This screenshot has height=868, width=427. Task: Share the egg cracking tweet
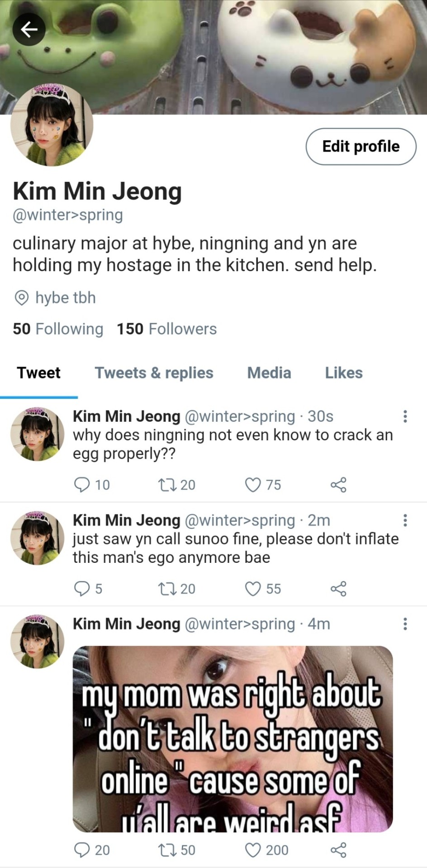(338, 485)
